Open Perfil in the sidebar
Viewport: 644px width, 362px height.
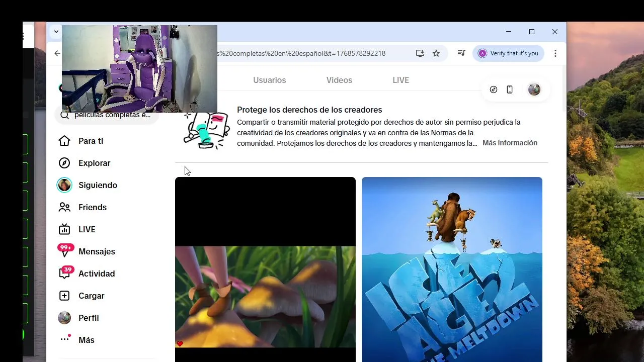click(89, 318)
